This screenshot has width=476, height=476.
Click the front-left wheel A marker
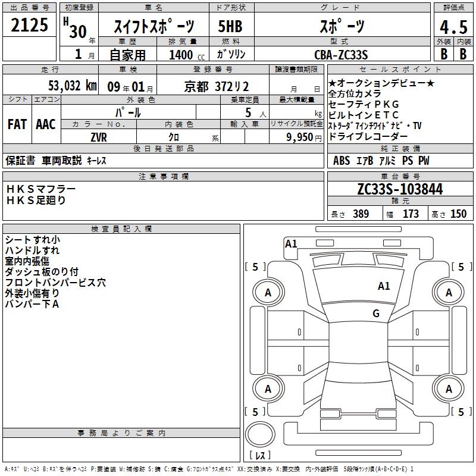click(268, 292)
